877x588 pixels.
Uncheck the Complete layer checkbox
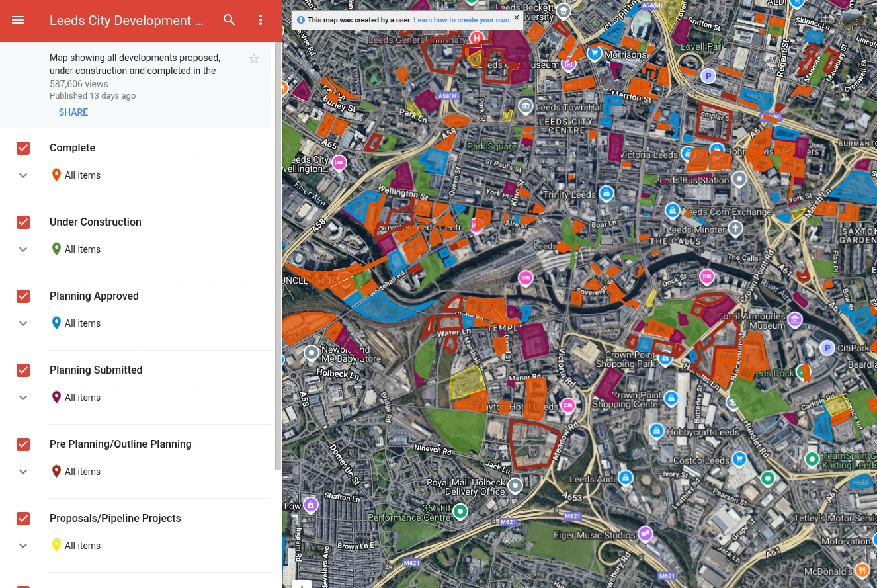click(23, 148)
